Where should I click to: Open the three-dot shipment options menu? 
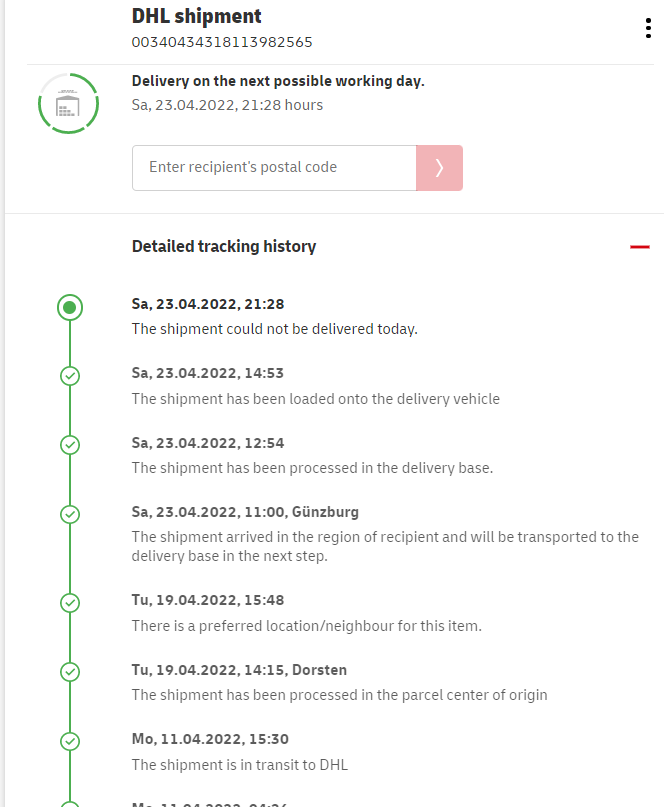point(648,28)
